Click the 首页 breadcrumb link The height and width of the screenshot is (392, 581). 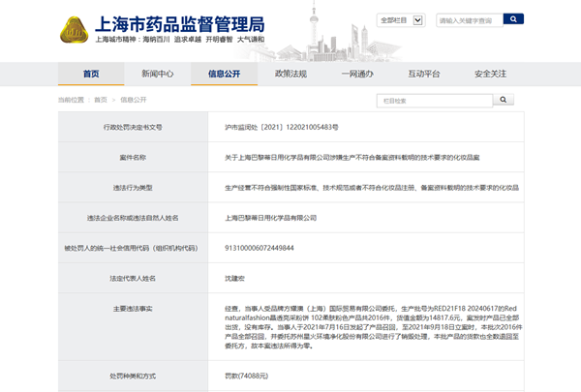pos(101,100)
